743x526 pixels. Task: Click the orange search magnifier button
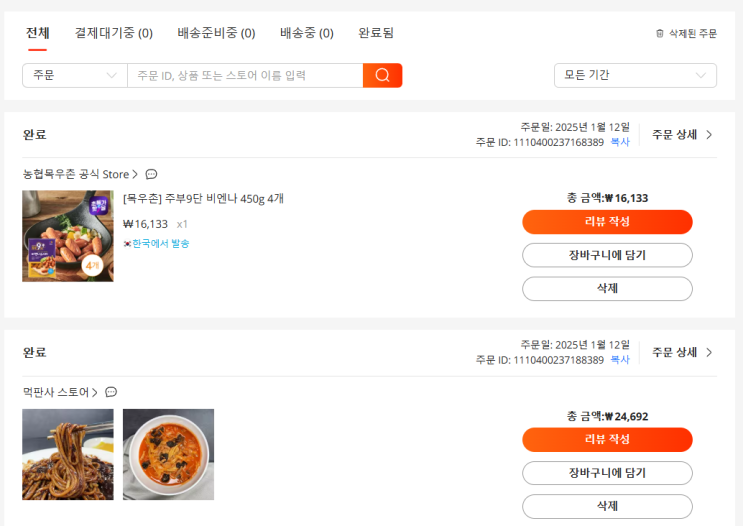pyautogui.click(x=382, y=75)
